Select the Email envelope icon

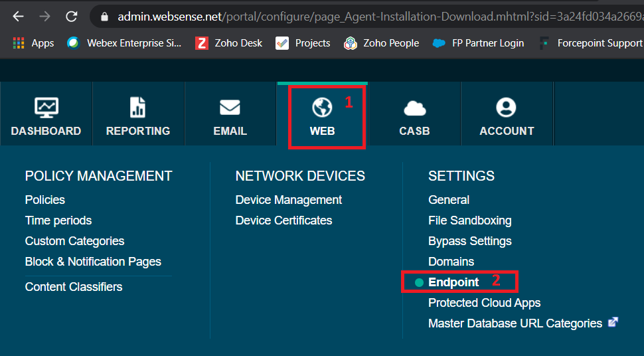[230, 108]
